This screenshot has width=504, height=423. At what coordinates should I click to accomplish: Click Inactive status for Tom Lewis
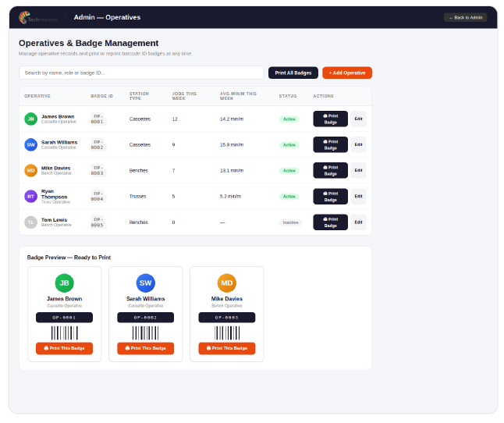click(x=290, y=222)
